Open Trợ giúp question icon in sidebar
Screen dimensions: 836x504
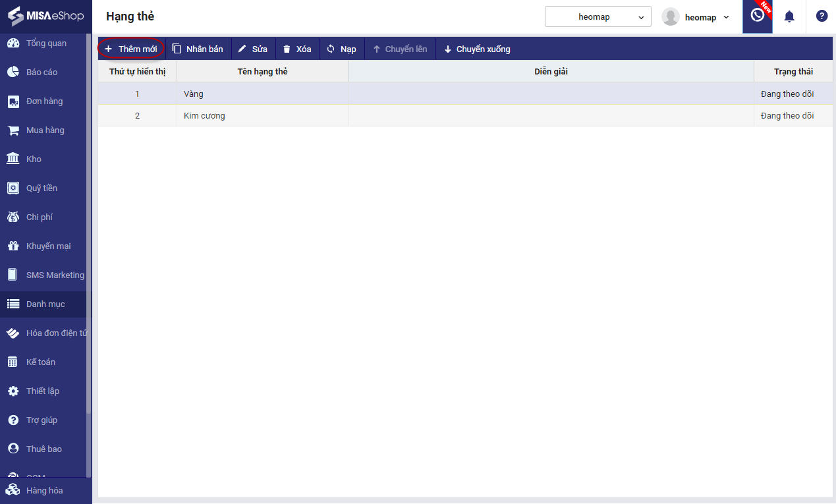13,420
